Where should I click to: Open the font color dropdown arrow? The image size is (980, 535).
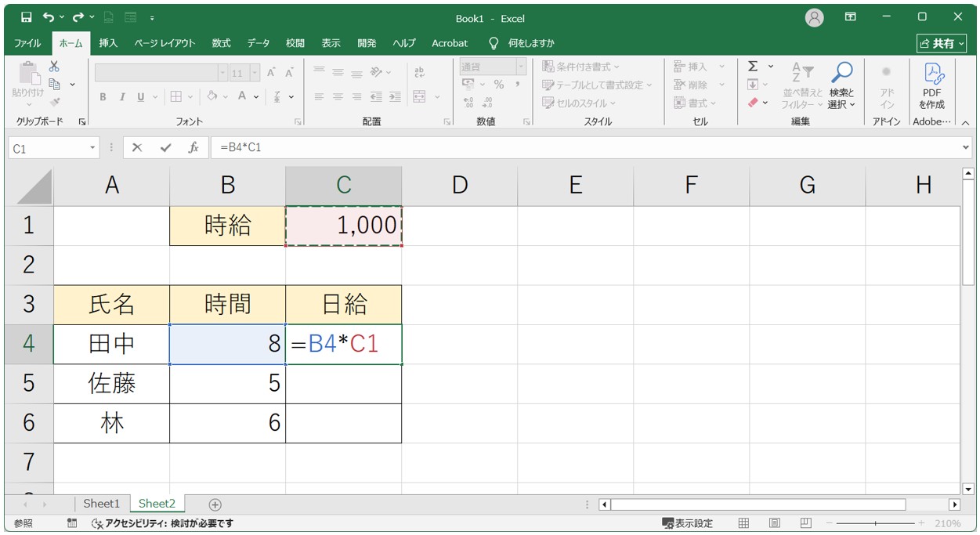click(x=257, y=97)
